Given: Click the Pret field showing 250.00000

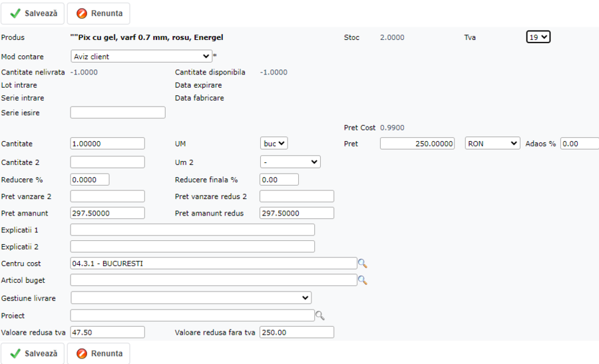Looking at the screenshot, I should [417, 143].
